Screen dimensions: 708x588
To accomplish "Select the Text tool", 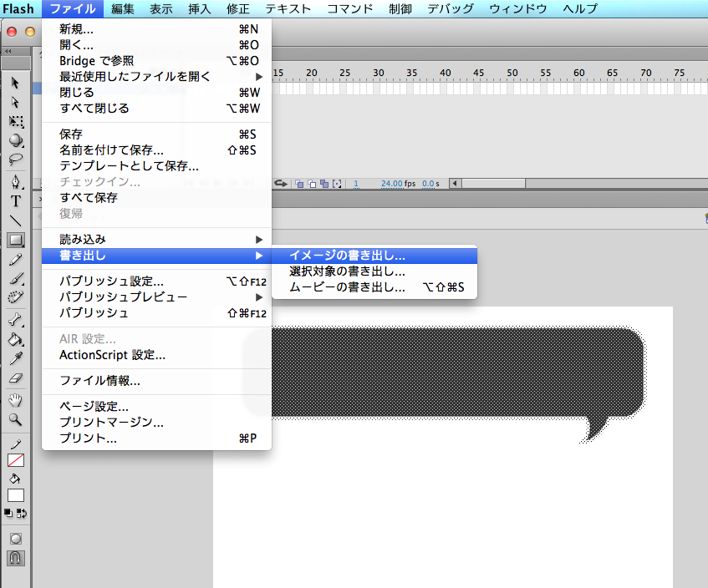I will [x=16, y=200].
